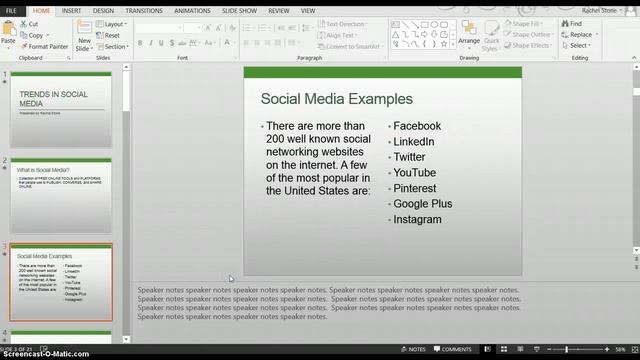
Task: Expand the shapes gallery More arrow
Action: [453, 44]
